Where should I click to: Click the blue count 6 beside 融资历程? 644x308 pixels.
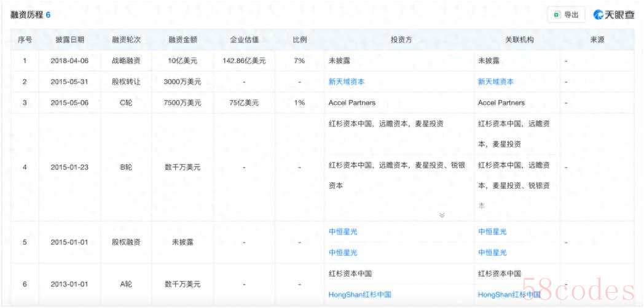pyautogui.click(x=48, y=15)
